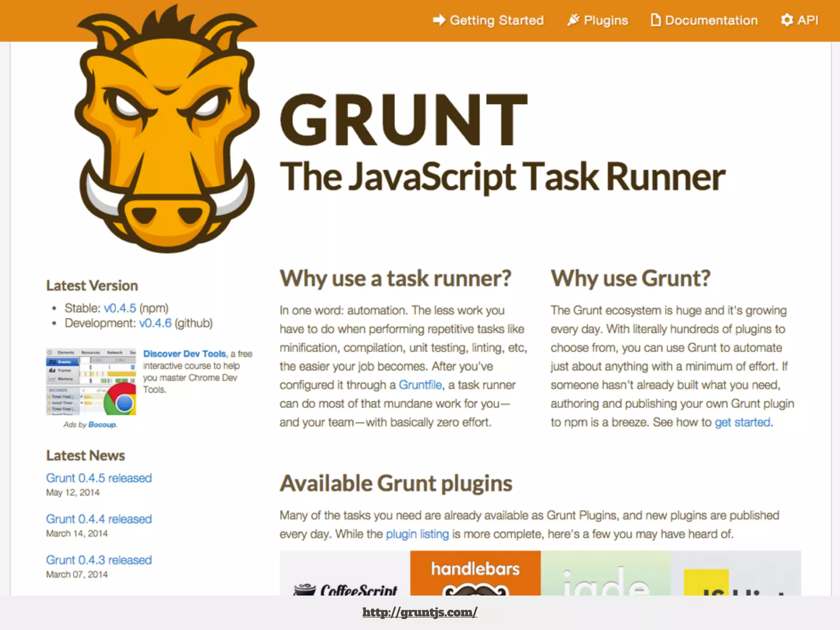Select the jade plugin tile
Image resolution: width=840 pixels, height=630 pixels.
[606, 573]
